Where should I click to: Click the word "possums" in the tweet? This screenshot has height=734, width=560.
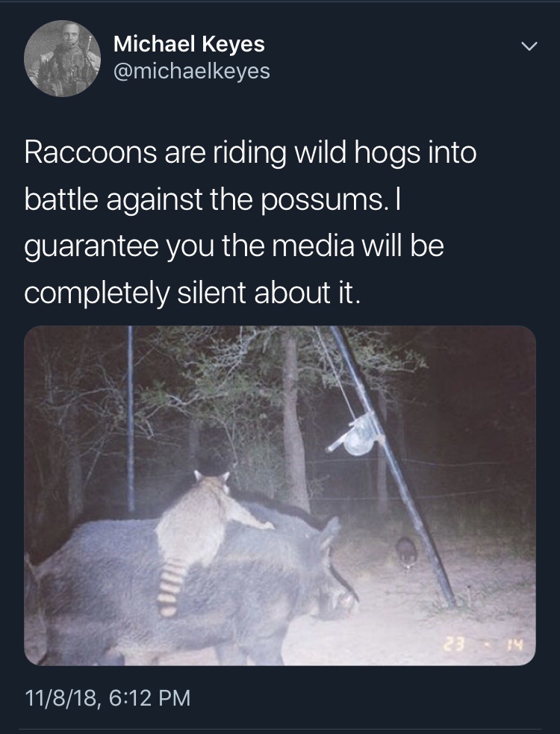pos(322,201)
